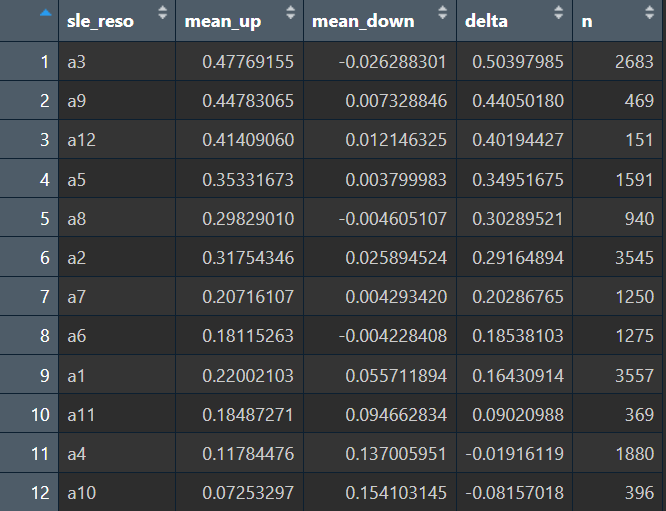The height and width of the screenshot is (511, 666).
Task: Click the mean_up column header
Action: point(240,20)
